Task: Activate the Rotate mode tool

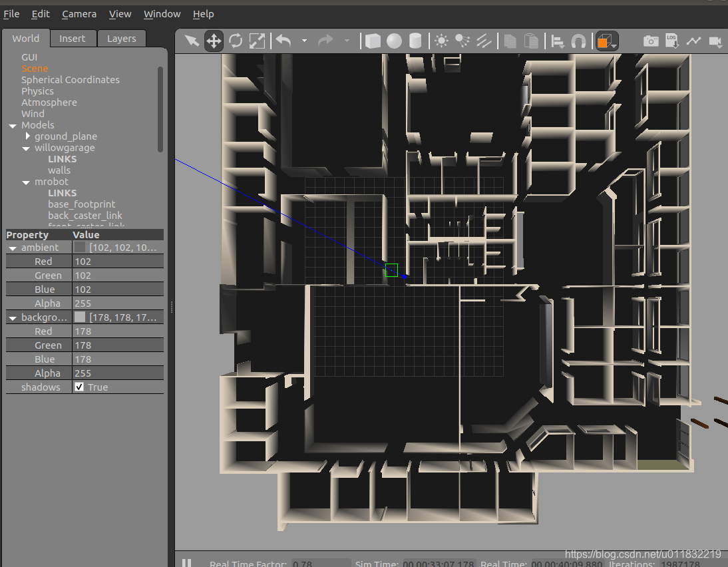Action: [236, 41]
